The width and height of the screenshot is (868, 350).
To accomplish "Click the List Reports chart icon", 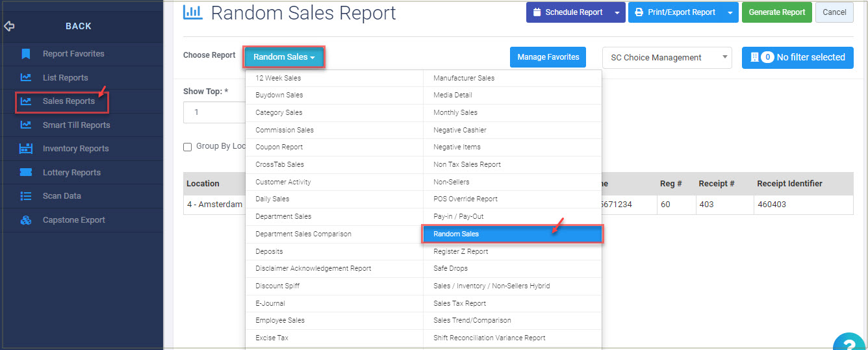I will click(x=26, y=78).
